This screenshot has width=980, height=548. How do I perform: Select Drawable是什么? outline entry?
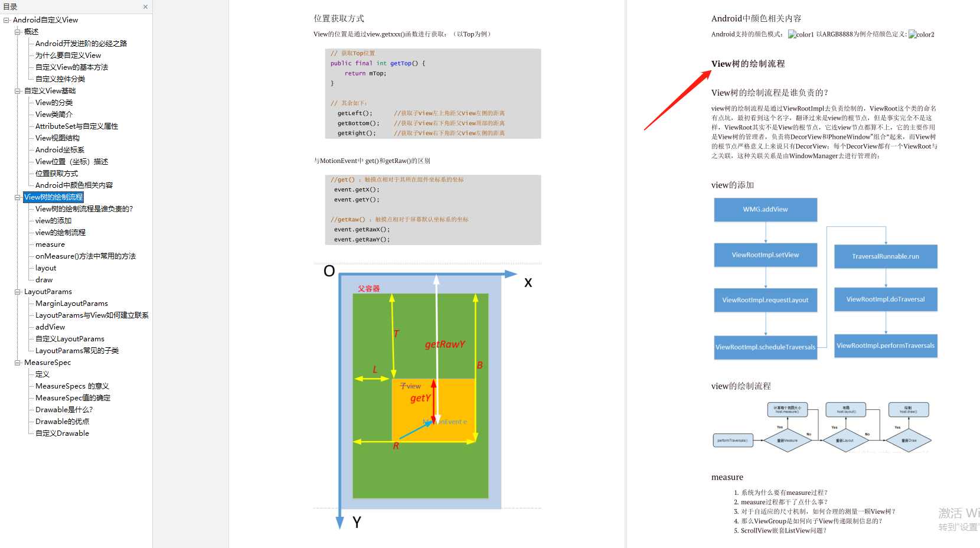[x=64, y=410]
